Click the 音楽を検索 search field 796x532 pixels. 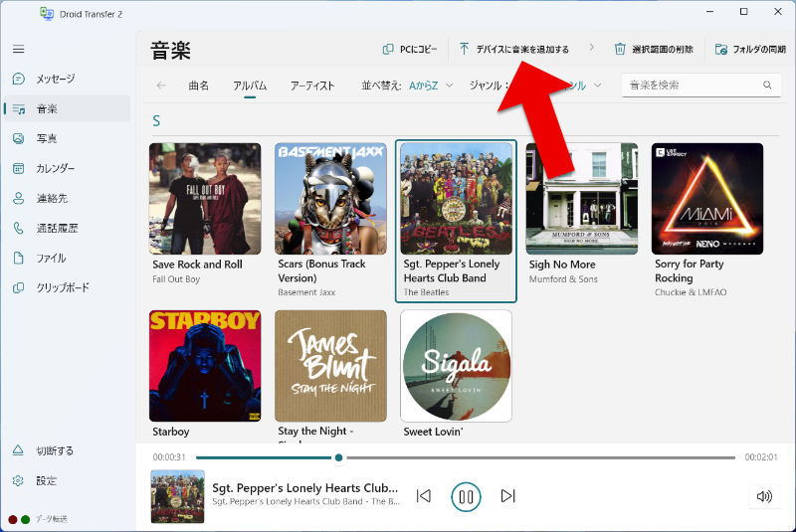click(x=701, y=86)
